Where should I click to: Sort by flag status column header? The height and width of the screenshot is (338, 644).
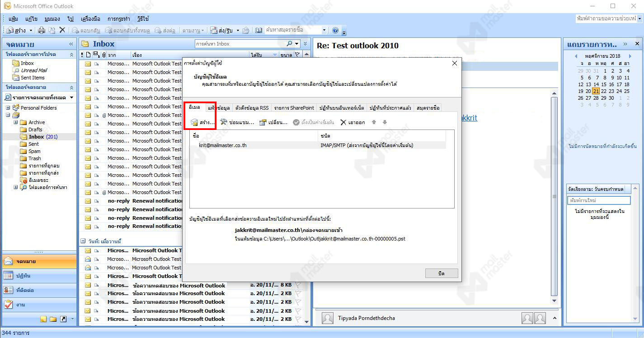click(x=297, y=55)
